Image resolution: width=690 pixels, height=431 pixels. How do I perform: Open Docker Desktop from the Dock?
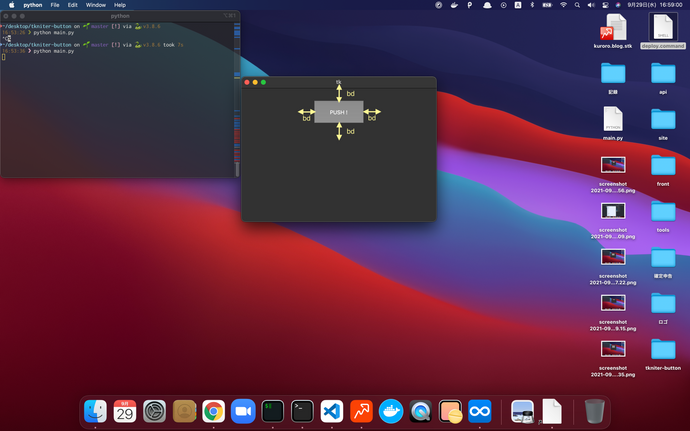(x=391, y=411)
